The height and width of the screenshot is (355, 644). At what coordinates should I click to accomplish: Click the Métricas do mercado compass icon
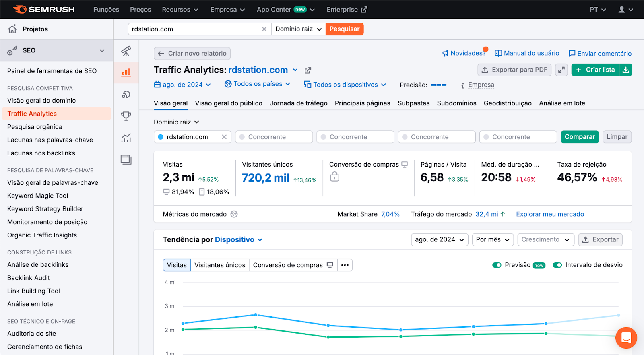pyautogui.click(x=234, y=214)
